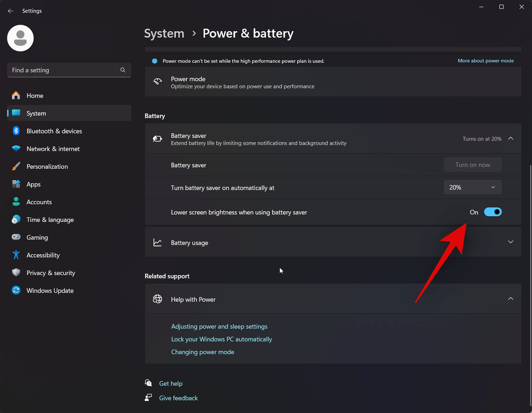Click the Battery usage chart icon
The image size is (532, 413).
157,242
